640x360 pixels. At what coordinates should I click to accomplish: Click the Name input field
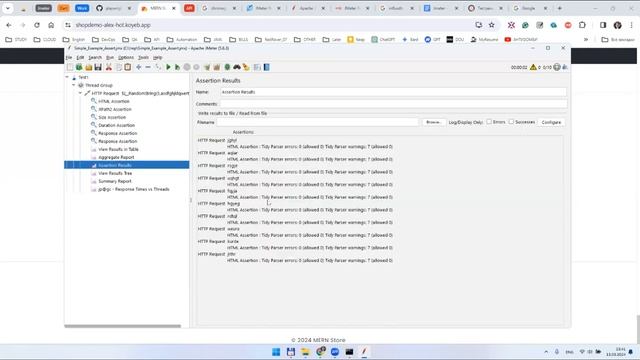393,92
